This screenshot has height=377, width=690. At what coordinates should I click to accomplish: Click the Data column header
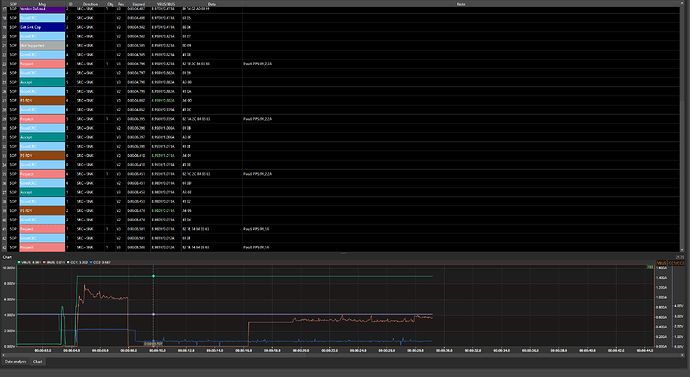pyautogui.click(x=212, y=4)
